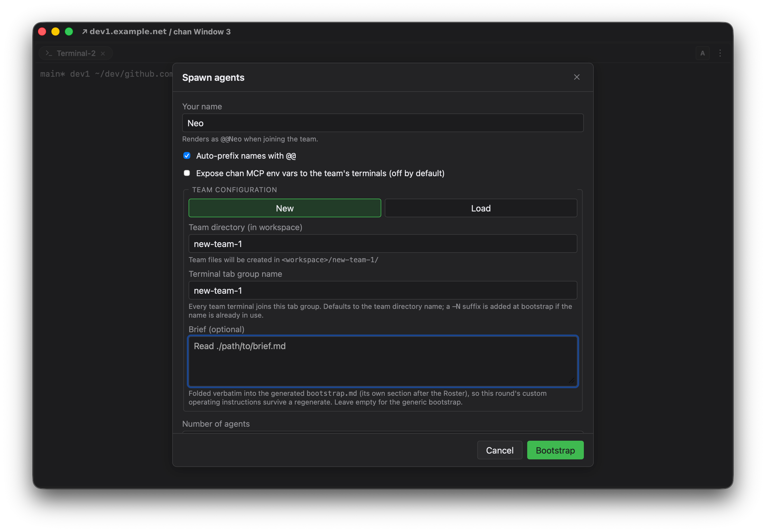Cancel the Spawn agents dialog
Image resolution: width=766 pixels, height=532 pixels.
[x=499, y=450]
